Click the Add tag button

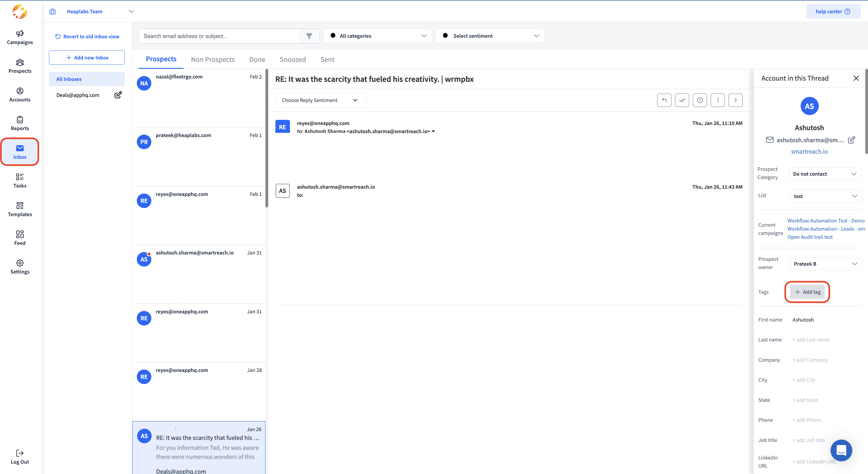(807, 292)
